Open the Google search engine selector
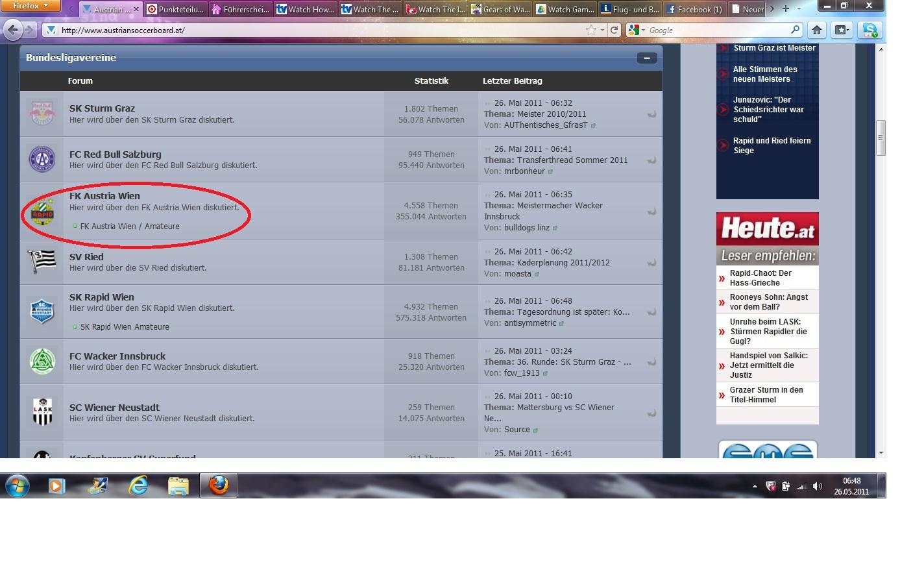 (x=636, y=30)
